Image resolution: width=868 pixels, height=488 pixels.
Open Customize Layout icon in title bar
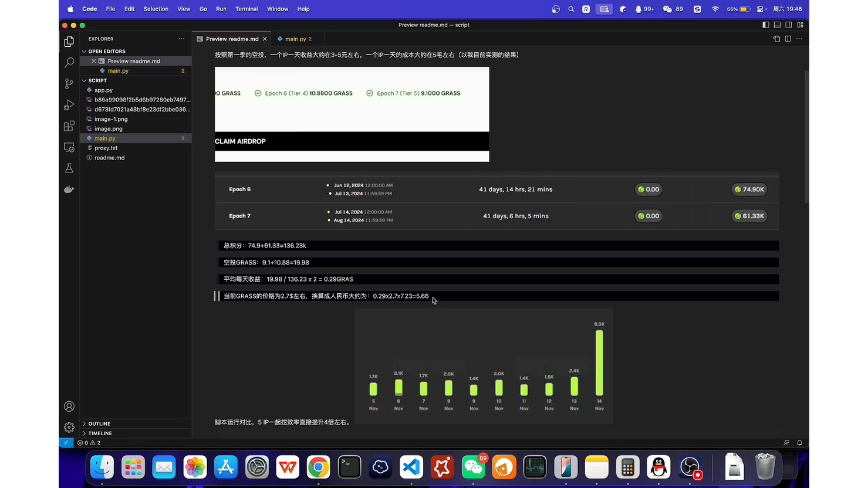(x=800, y=25)
